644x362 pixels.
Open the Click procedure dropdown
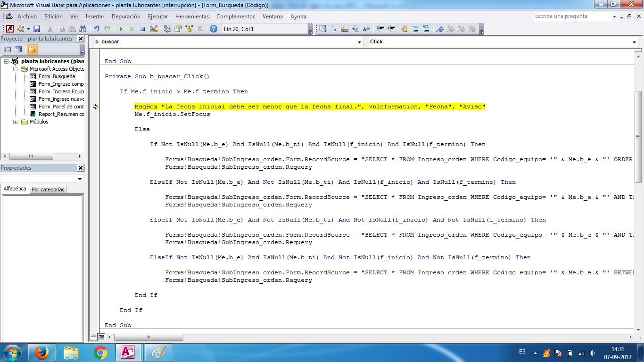(634, 42)
